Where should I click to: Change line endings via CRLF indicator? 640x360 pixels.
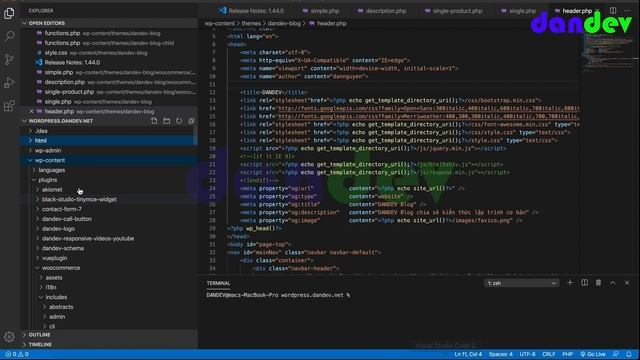(549, 354)
